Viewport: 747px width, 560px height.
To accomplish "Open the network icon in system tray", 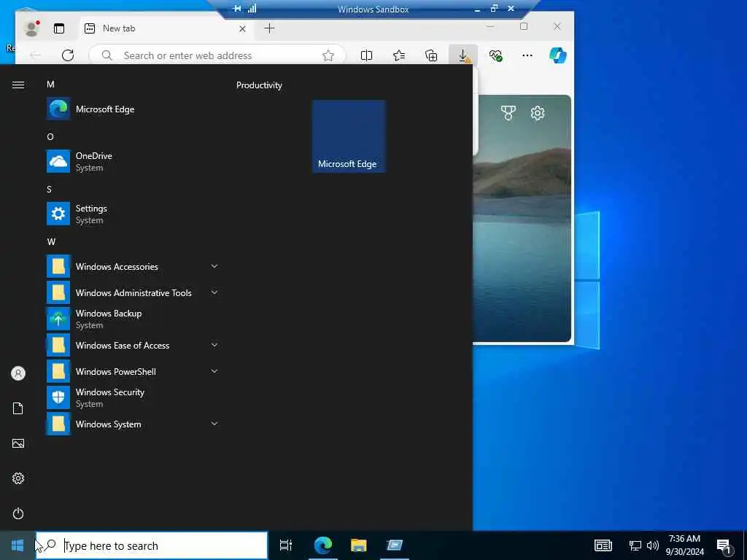I will click(x=635, y=545).
